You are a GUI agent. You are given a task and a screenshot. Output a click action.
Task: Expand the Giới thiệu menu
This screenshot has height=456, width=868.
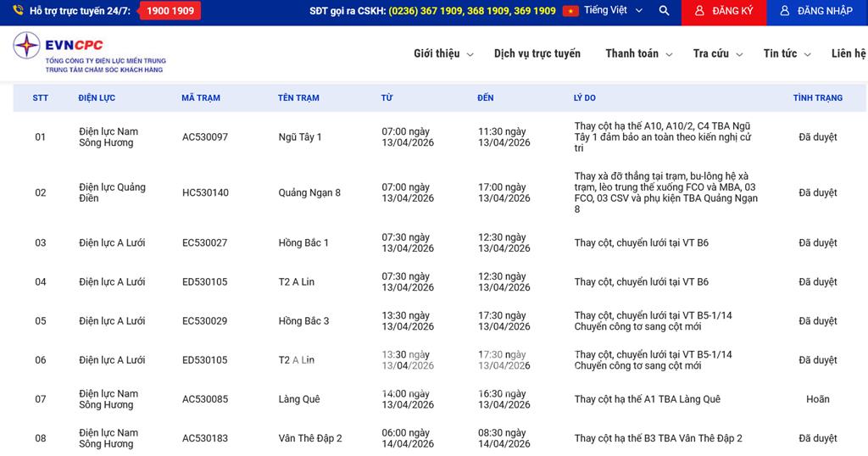coord(443,53)
